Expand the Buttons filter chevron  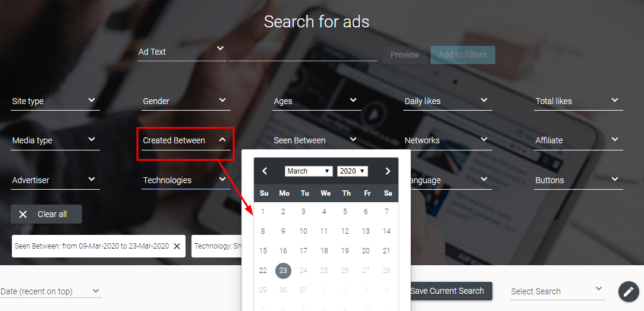click(614, 180)
